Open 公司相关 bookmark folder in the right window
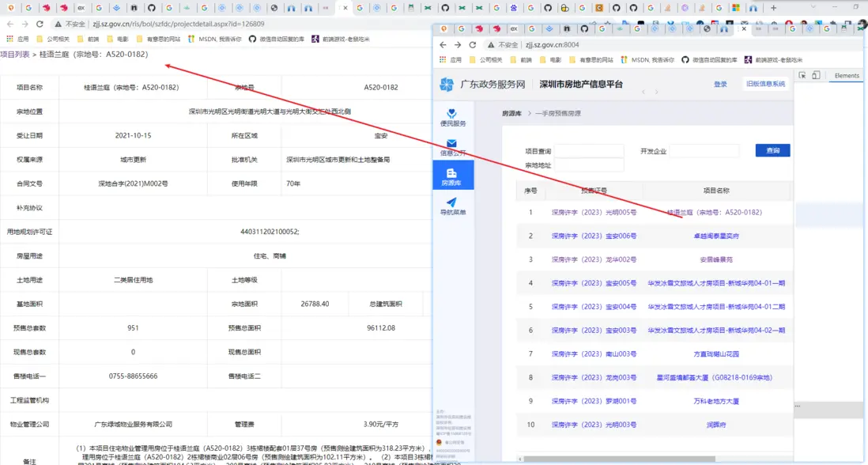The image size is (868, 465). click(485, 60)
